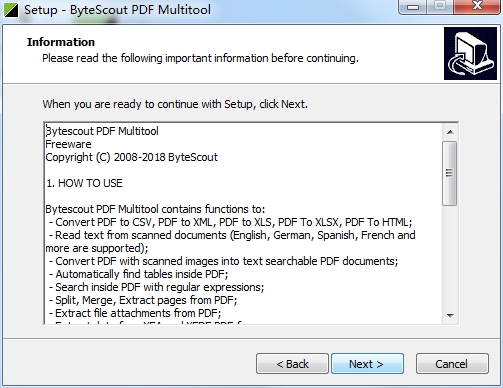Image resolution: width=503 pixels, height=388 pixels.
Task: Click the Copyright 2008-2018 ByteScout line
Action: point(132,157)
